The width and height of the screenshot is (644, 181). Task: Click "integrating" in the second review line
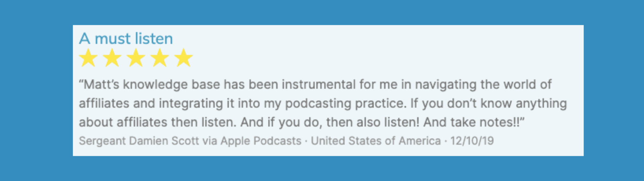(191, 104)
